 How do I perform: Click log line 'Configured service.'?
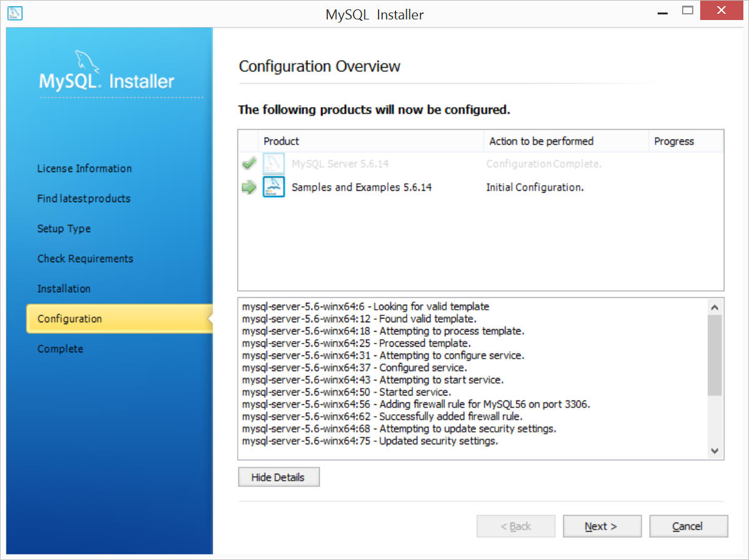tap(354, 367)
